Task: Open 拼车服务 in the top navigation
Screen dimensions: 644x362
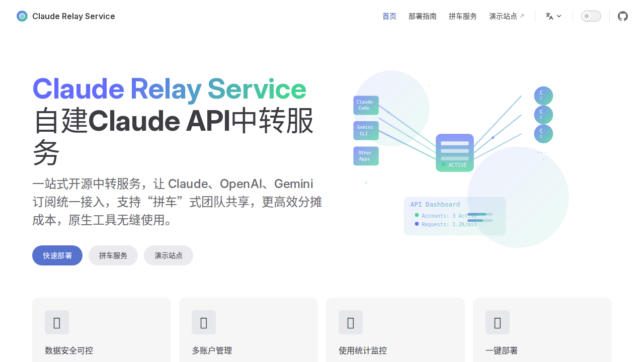Action: click(463, 16)
